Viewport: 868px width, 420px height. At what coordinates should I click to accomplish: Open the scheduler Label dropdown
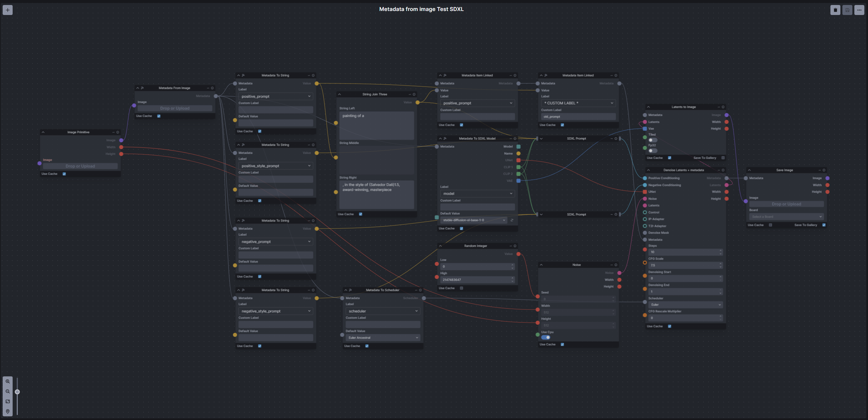tap(383, 311)
